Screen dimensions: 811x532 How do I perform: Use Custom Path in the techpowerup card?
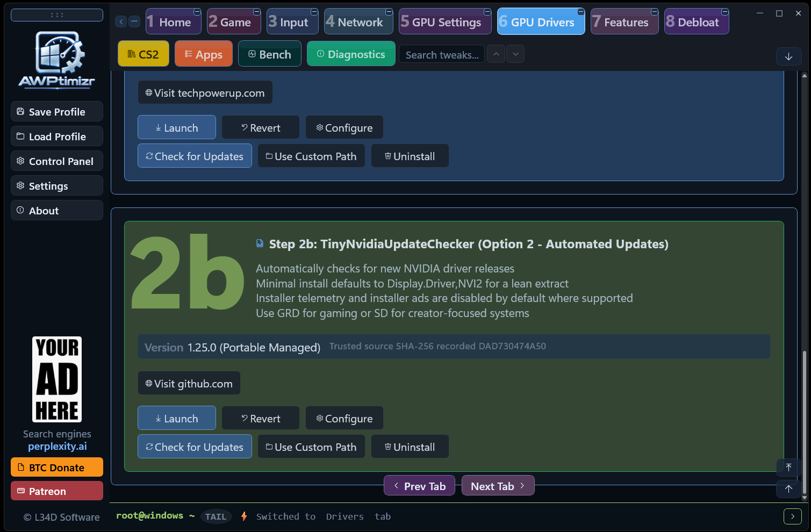pyautogui.click(x=311, y=156)
